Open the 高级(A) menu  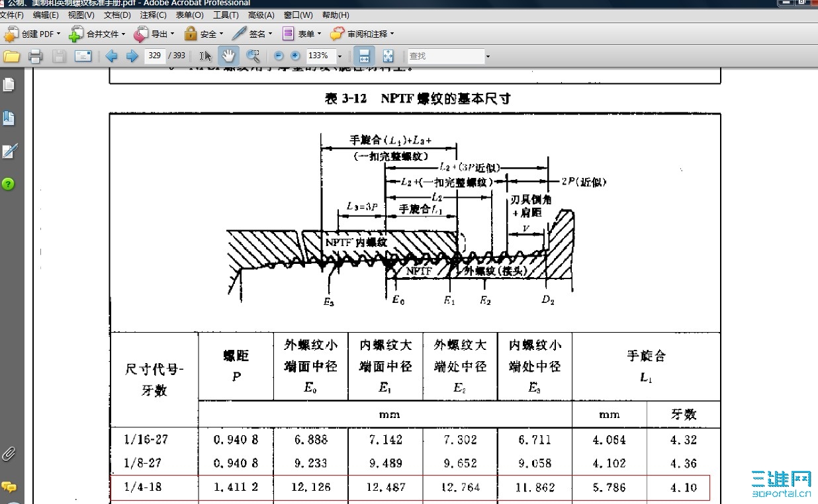pyautogui.click(x=261, y=15)
